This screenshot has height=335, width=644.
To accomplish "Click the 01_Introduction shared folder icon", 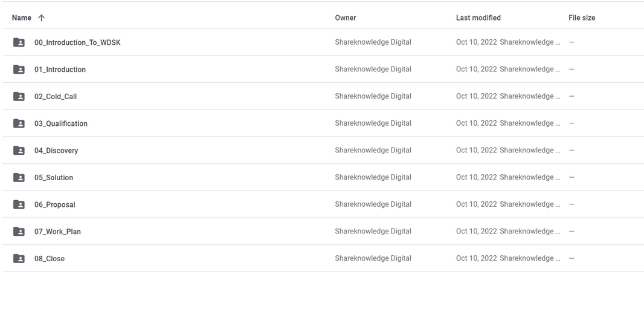I will point(19,70).
